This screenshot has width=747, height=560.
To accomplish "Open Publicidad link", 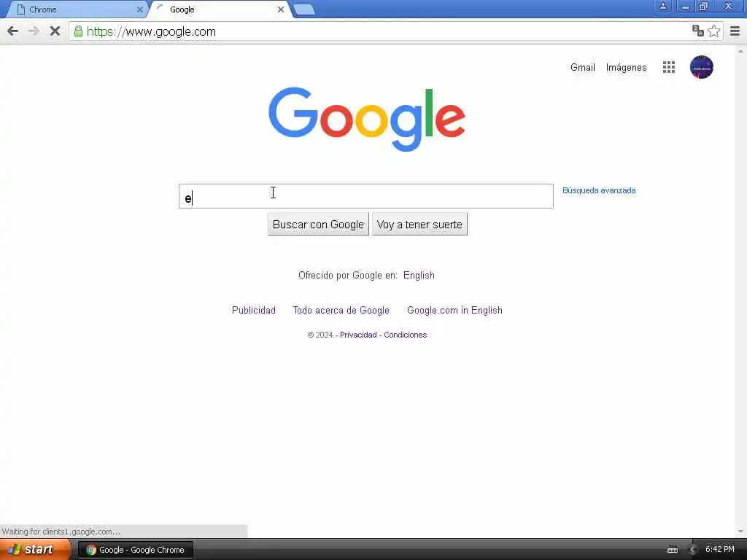I will [254, 311].
